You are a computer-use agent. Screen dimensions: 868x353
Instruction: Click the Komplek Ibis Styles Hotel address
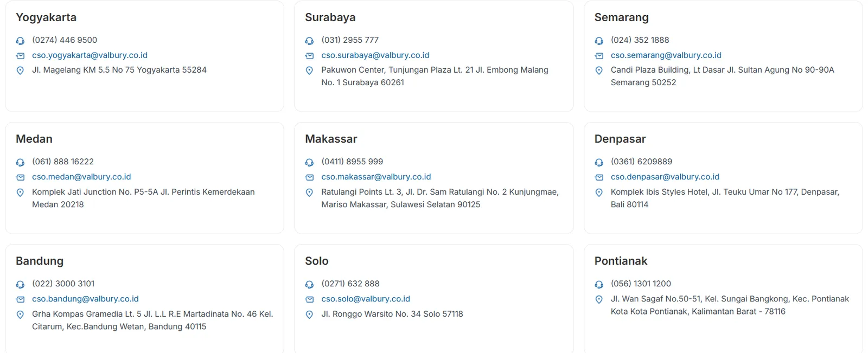tap(725, 198)
